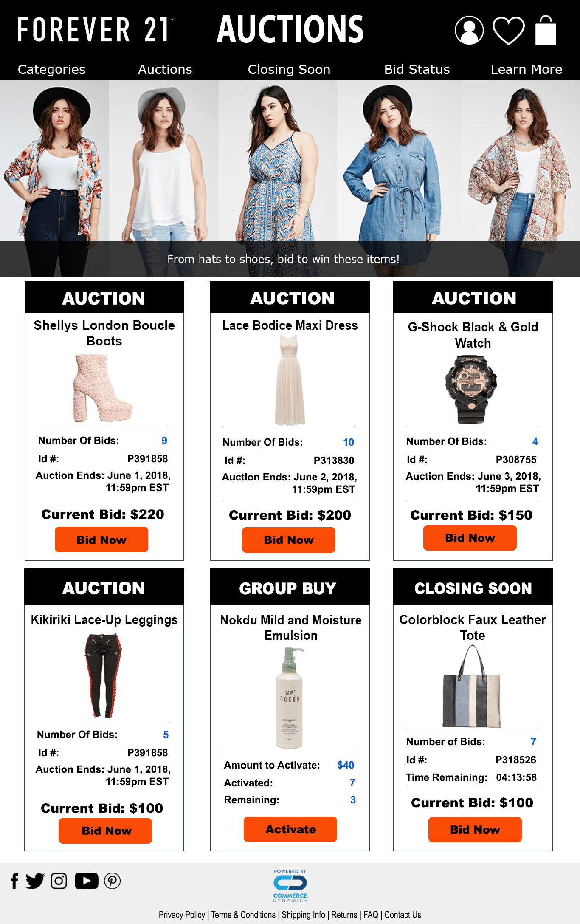580x924 pixels.
Task: Click the Lace Bodice Maxi Dress image
Action: click(x=290, y=380)
